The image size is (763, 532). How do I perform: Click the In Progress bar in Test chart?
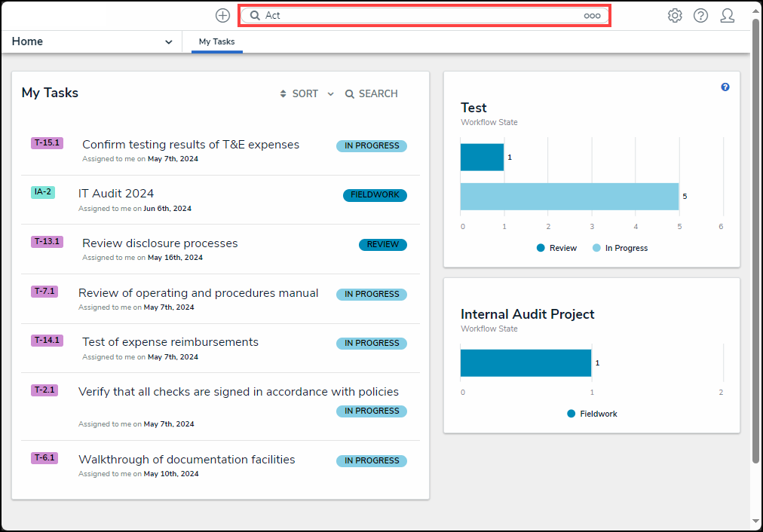(569, 196)
